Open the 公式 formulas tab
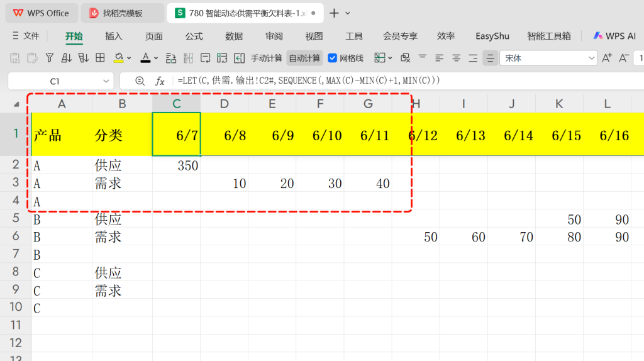644x361 pixels. pyautogui.click(x=194, y=36)
